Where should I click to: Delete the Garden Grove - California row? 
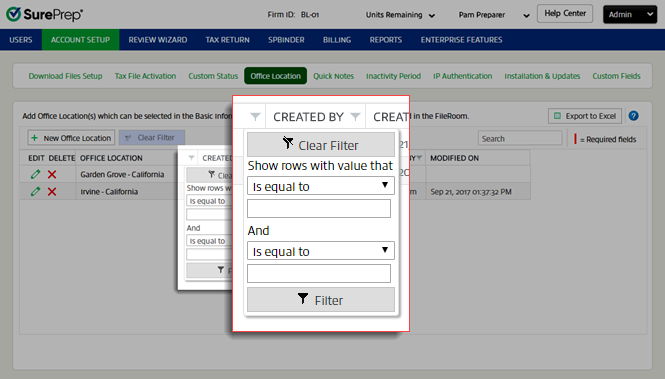(x=52, y=174)
